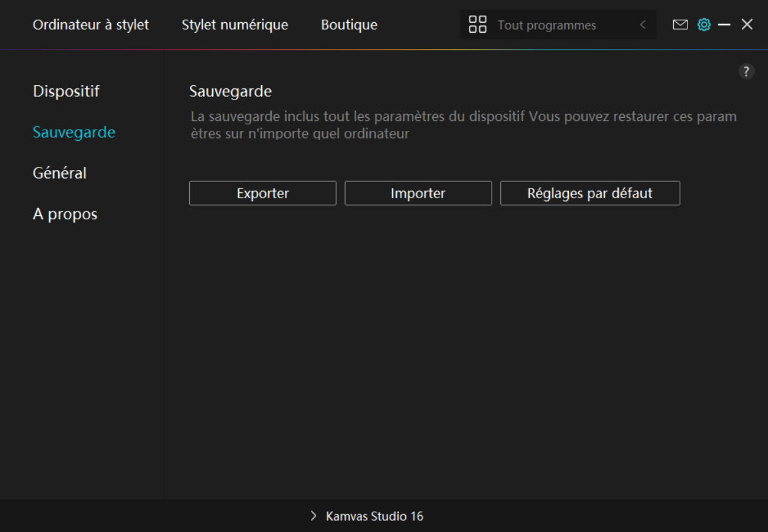Go to the Boutique tab
768x532 pixels.
tap(349, 25)
